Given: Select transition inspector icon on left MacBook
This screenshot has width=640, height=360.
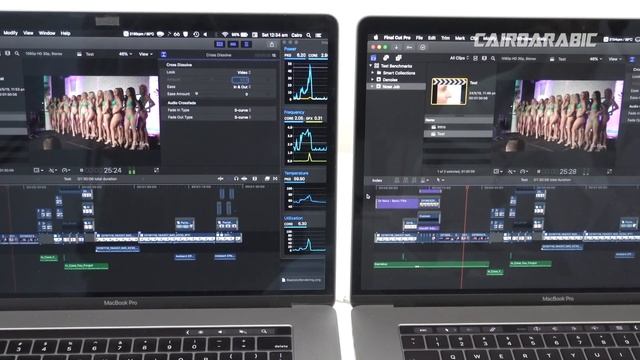Looking at the screenshot, I should tap(163, 54).
